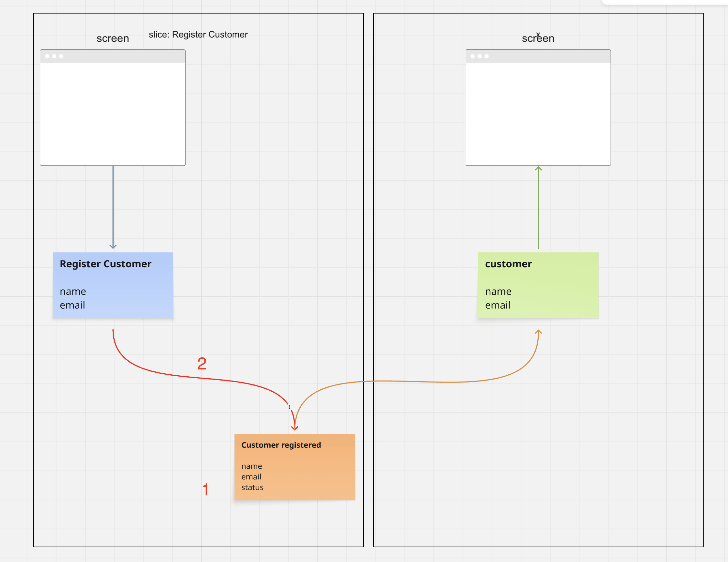This screenshot has width=728, height=562.
Task: Select the blue Register Customer sticky note
Action: click(x=113, y=285)
